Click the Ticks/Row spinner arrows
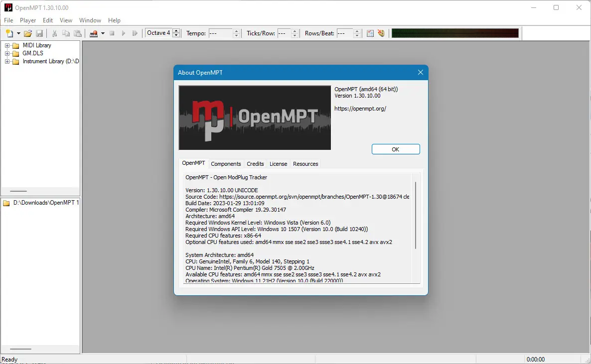The width and height of the screenshot is (591, 364). coord(295,33)
